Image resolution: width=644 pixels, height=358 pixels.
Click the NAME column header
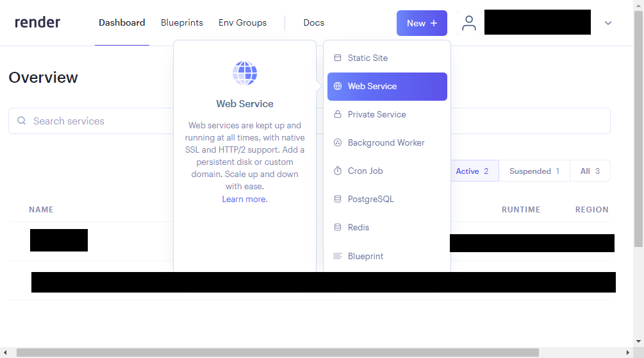click(x=41, y=210)
